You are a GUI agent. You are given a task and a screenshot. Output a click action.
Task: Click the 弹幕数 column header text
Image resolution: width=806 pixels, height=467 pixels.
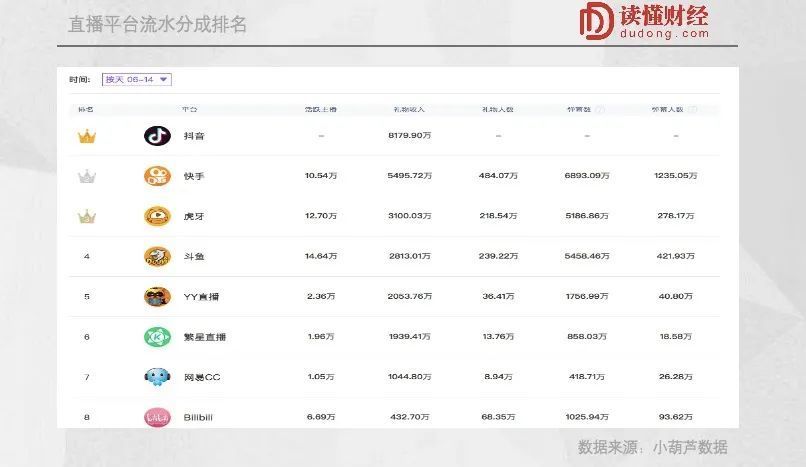click(579, 109)
